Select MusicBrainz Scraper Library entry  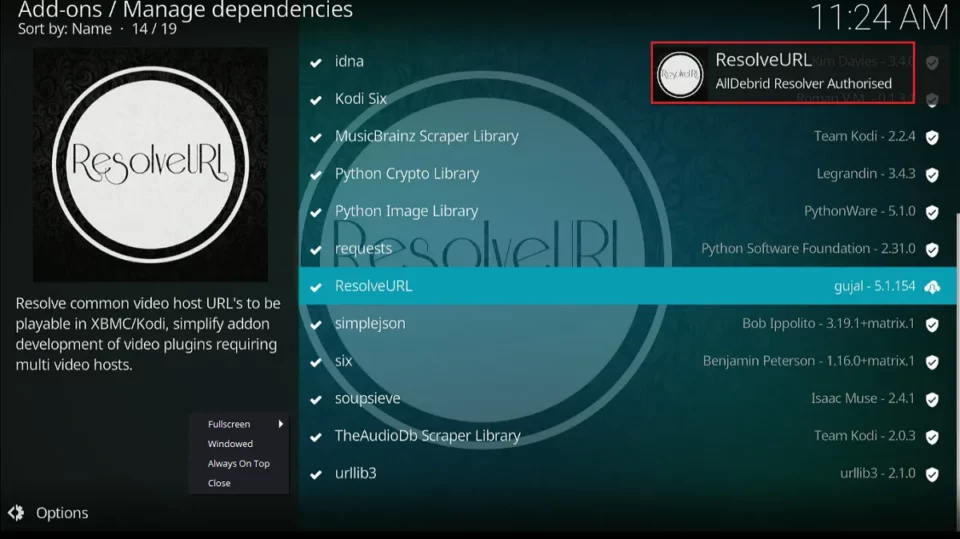[627, 137]
